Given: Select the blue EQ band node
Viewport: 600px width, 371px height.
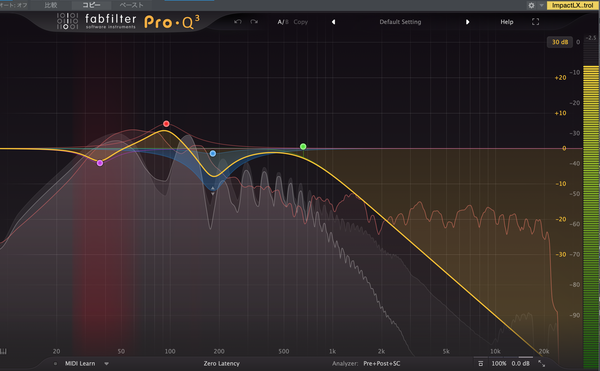Looking at the screenshot, I should (213, 153).
